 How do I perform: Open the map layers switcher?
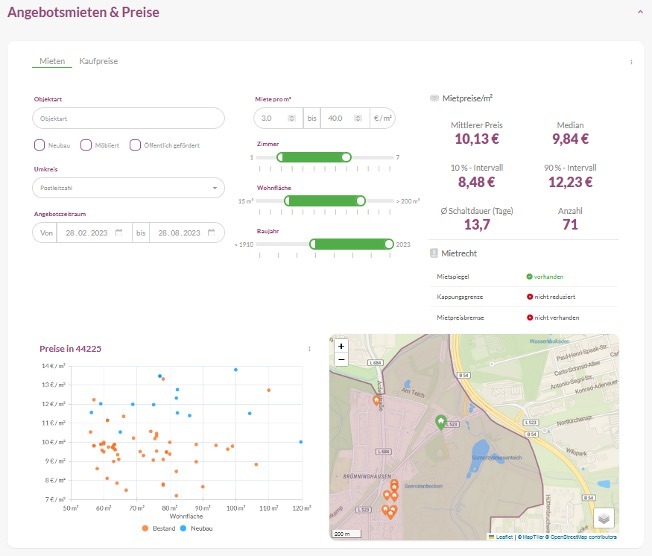point(604,518)
